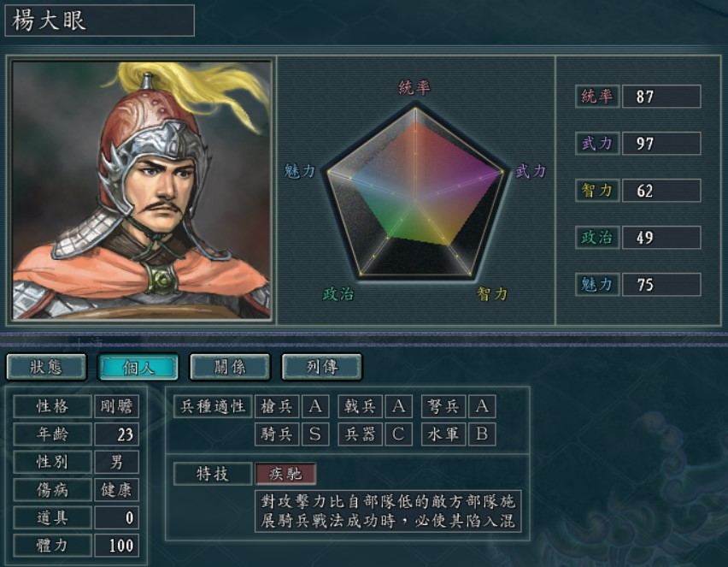728x567 pixels.
Task: Click the 疾馳 skill badge
Action: point(285,474)
